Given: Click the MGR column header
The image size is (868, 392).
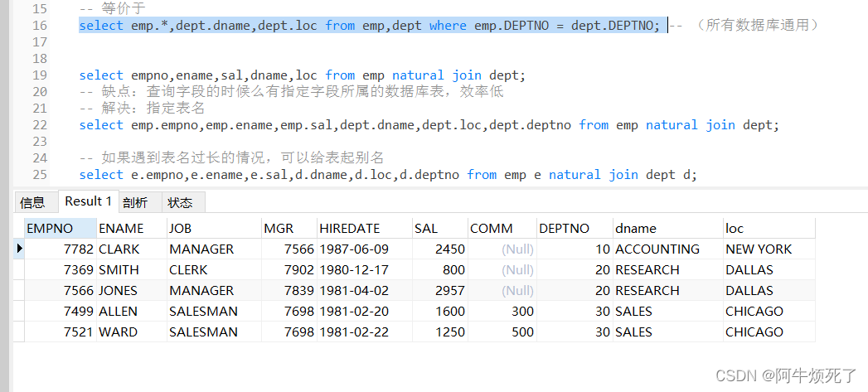Looking at the screenshot, I should [289, 228].
